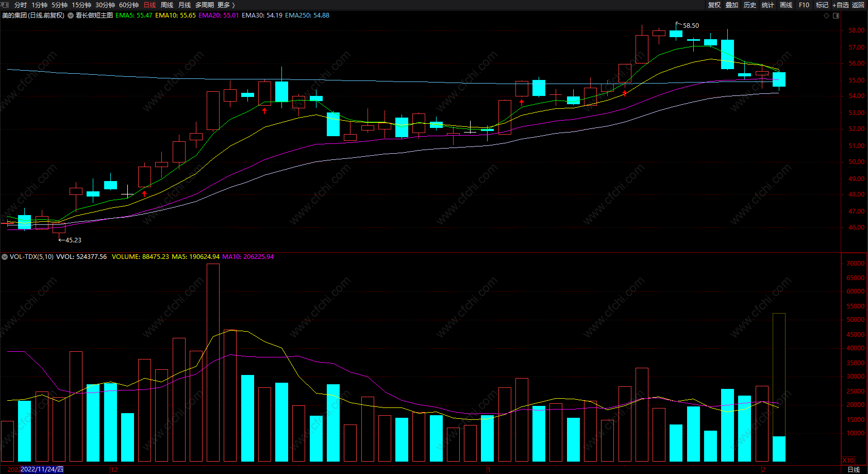Open the 多周期 multi-period view
This screenshot has width=868, height=474.
click(x=205, y=5)
